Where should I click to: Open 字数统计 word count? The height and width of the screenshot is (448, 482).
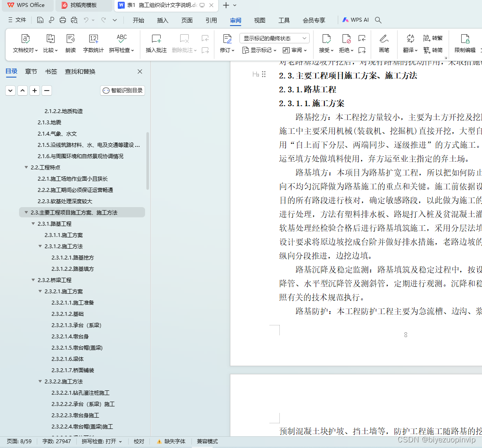[x=94, y=43]
